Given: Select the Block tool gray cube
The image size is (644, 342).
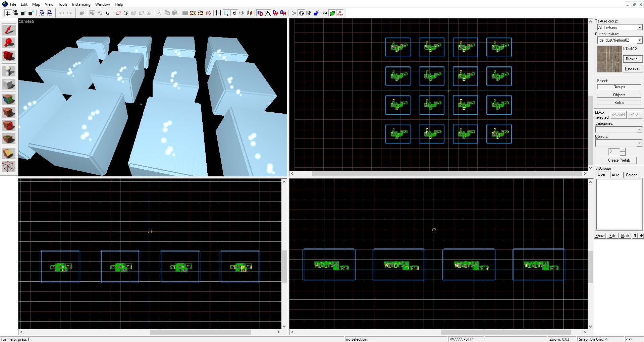Looking at the screenshot, I should (x=9, y=84).
